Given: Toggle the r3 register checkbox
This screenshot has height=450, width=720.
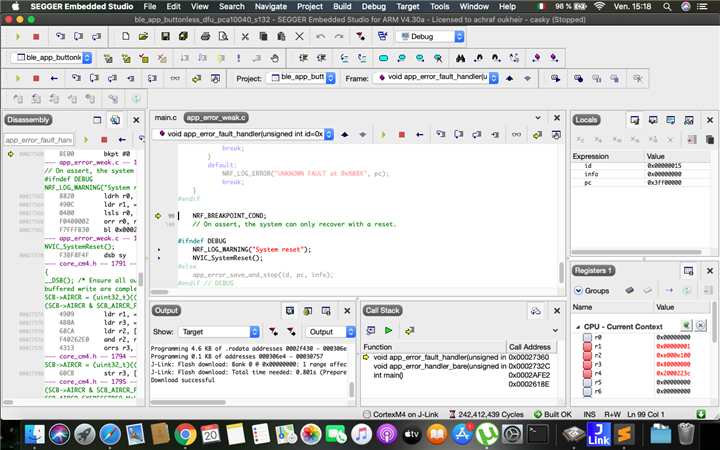Looking at the screenshot, I should tap(587, 364).
